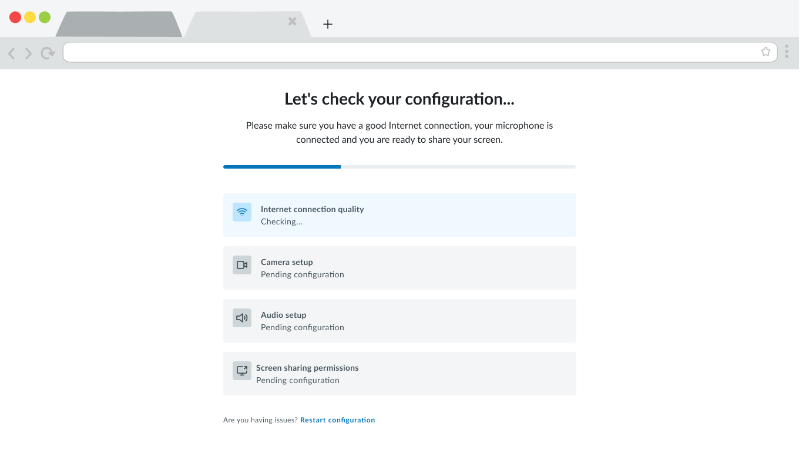
Task: Close the second browser tab
Action: tap(292, 21)
